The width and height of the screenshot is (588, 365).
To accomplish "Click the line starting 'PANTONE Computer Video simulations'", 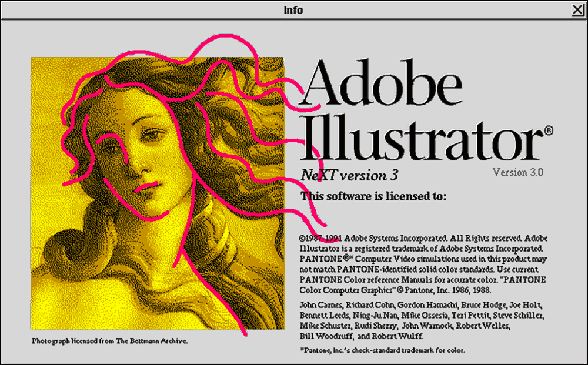I will click(x=423, y=259).
